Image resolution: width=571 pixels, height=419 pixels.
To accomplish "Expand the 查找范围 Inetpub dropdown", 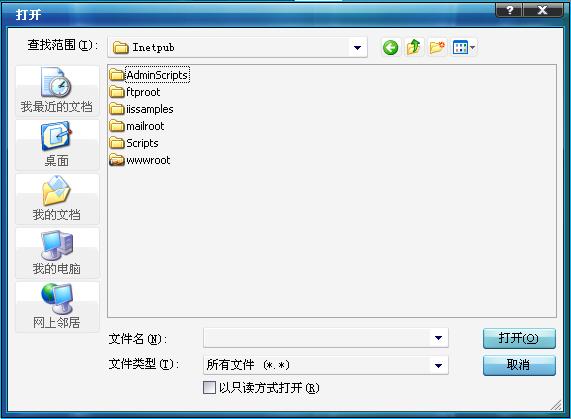I will coord(357,48).
